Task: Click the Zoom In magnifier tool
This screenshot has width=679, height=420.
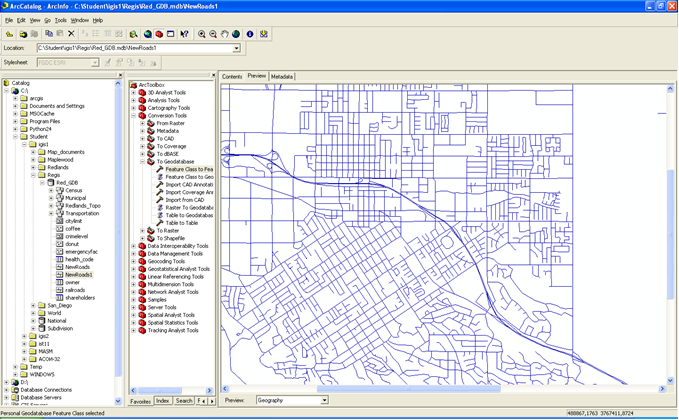Action: click(201, 34)
